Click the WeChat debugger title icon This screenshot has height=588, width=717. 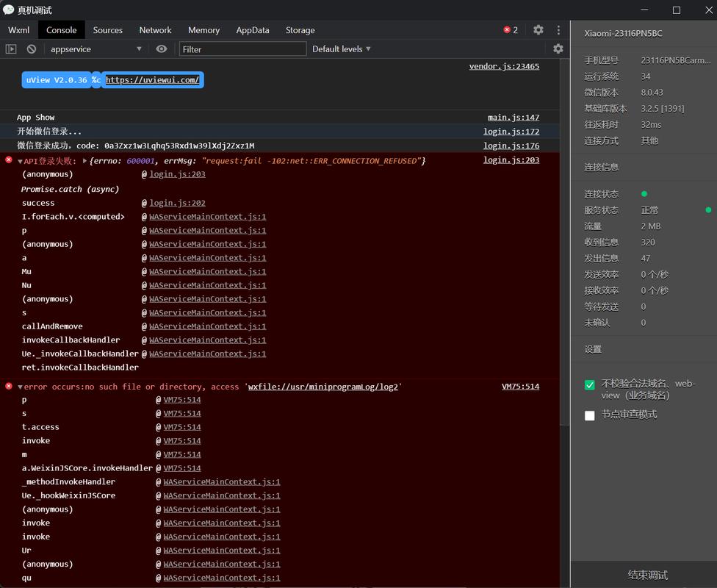(8, 10)
